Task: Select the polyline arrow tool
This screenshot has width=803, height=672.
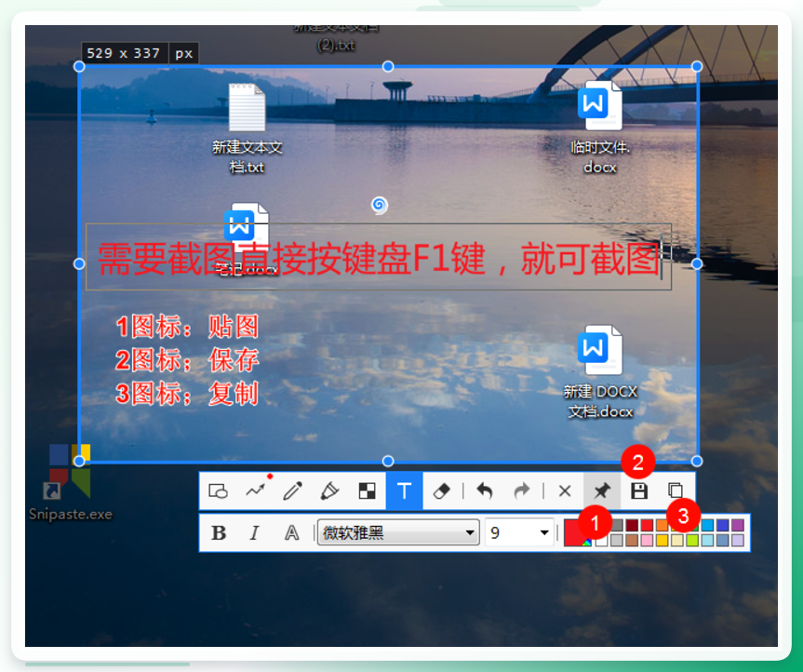Action: coord(256,491)
